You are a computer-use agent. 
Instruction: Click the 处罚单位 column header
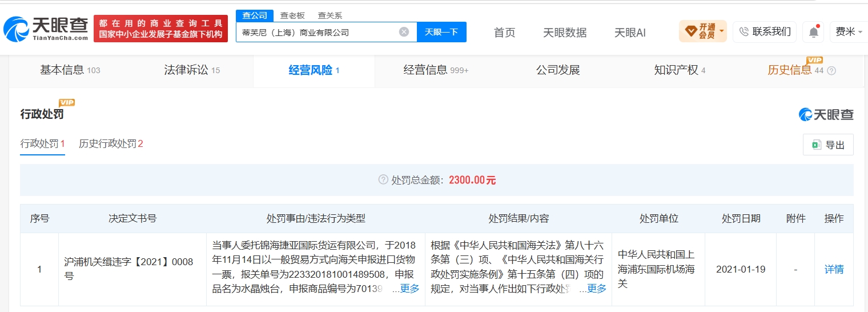[x=659, y=218]
